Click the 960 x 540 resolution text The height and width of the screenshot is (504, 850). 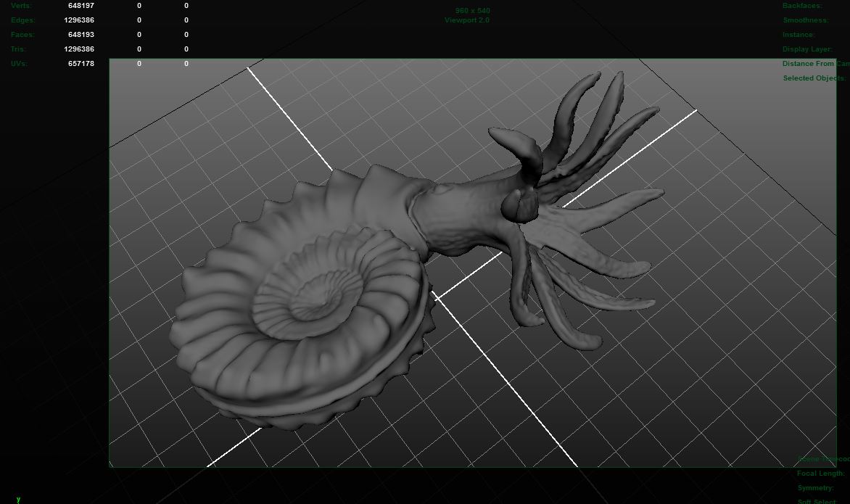[473, 11]
